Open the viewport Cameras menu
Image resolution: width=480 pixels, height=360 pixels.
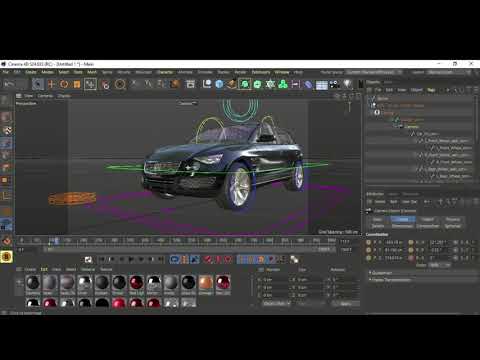45,96
